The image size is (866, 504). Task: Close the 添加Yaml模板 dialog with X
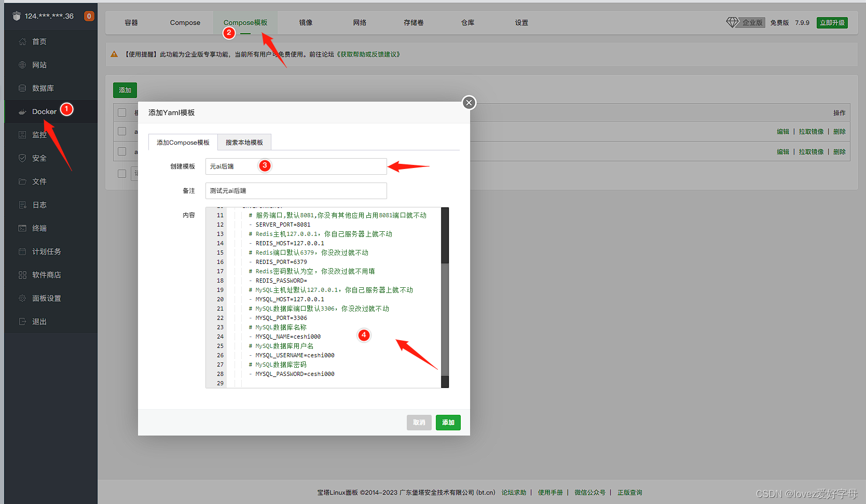point(469,103)
